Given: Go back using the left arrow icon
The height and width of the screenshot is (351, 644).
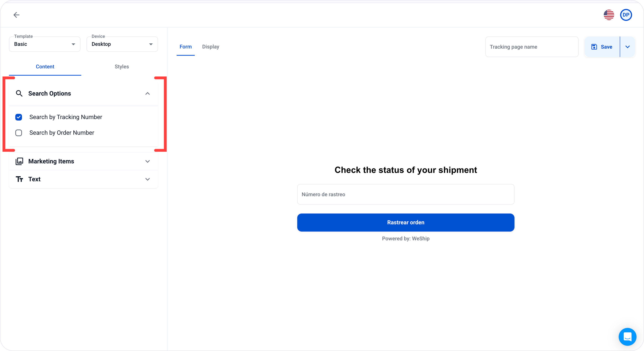Looking at the screenshot, I should [x=17, y=15].
